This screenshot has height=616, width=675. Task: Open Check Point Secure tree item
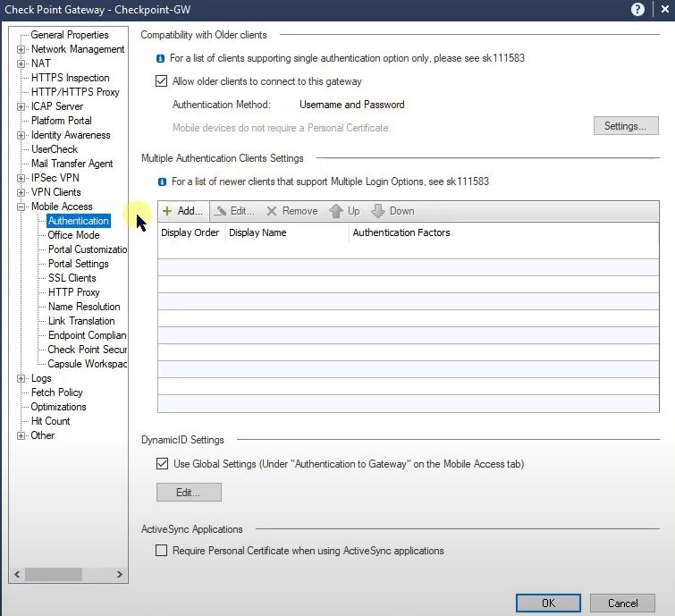point(88,350)
